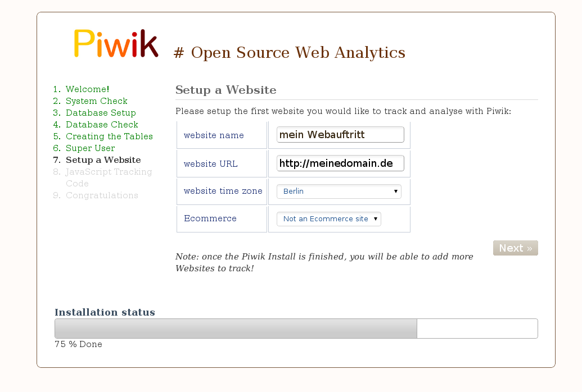This screenshot has height=392, width=582.
Task: Go to the Super User step
Action: tap(90, 148)
